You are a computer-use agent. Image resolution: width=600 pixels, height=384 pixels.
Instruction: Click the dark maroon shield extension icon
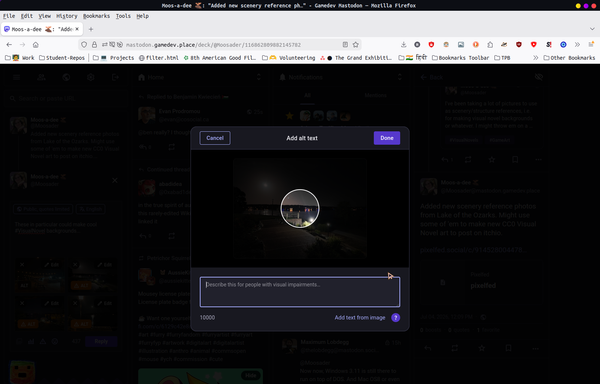[x=519, y=45]
